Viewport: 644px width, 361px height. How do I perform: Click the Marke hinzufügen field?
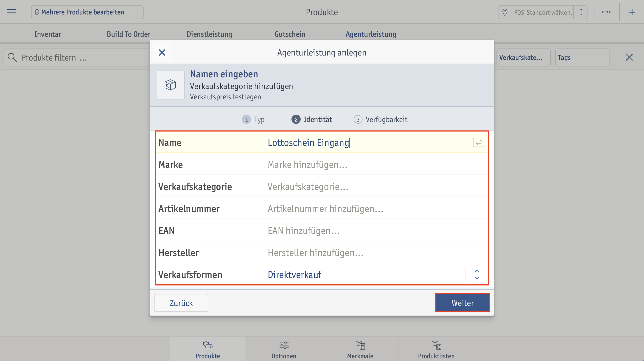[322, 164]
